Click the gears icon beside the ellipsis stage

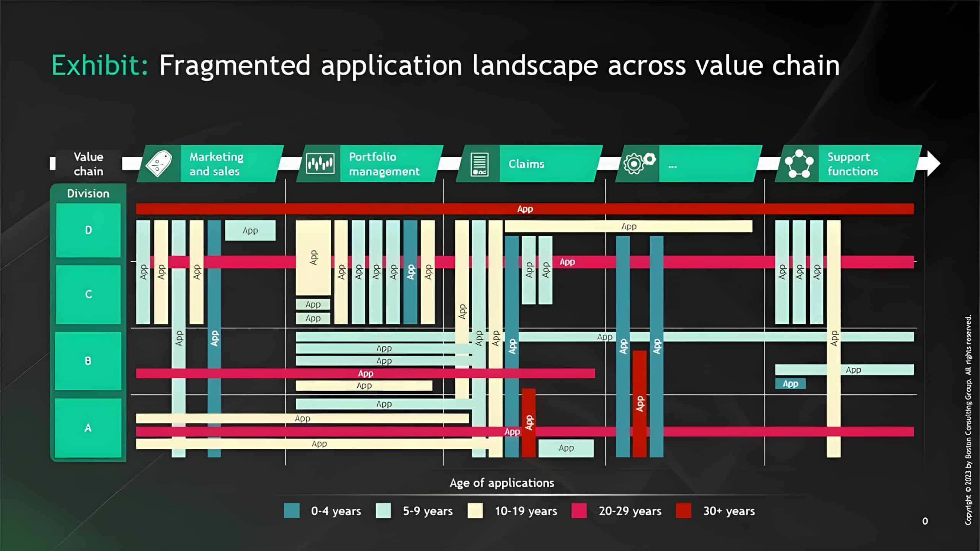(x=639, y=163)
